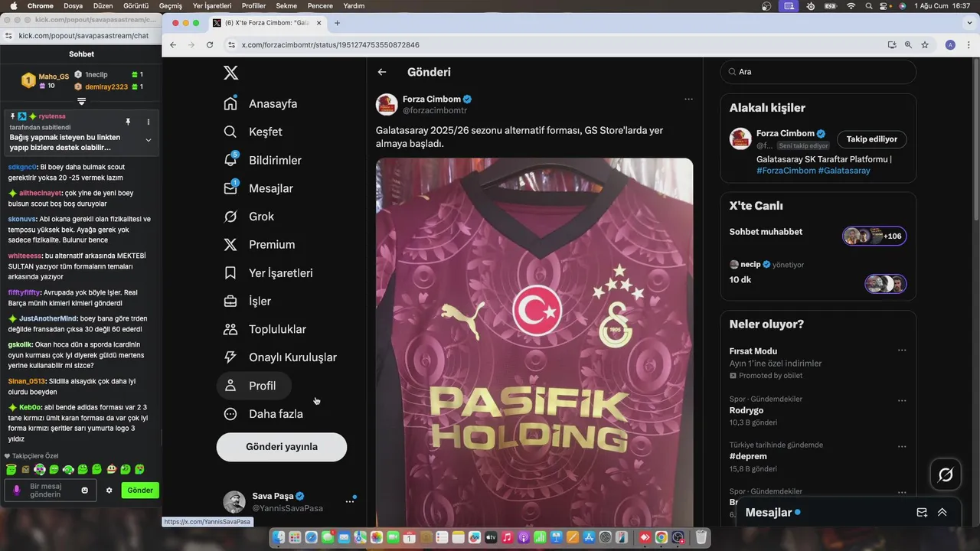Click the X logo at sidebar top
This screenshot has height=551, width=980.
230,73
